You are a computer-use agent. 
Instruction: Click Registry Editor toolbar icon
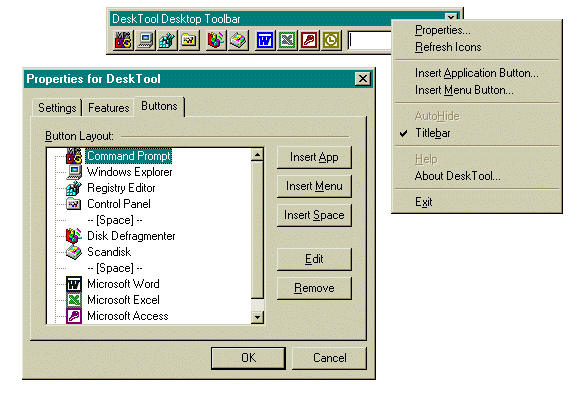tap(166, 40)
